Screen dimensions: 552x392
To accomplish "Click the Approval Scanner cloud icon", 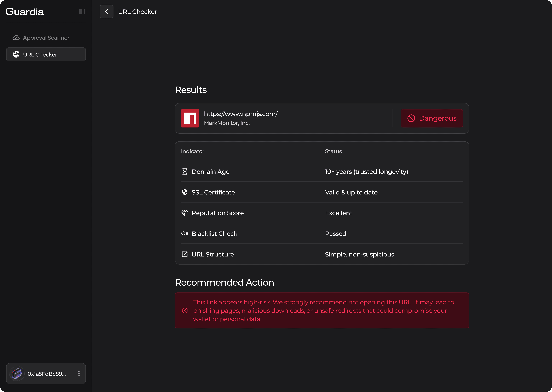I will coord(16,38).
